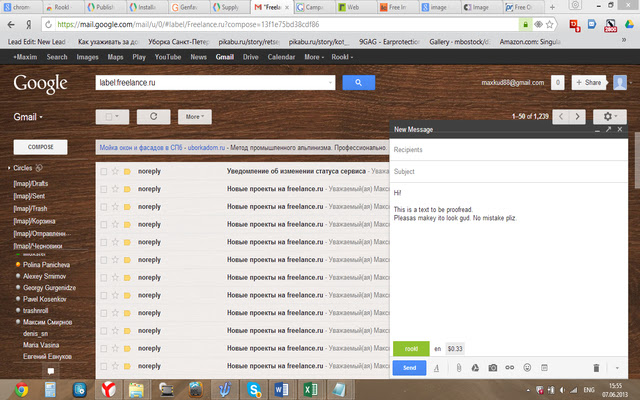This screenshot has height=400, width=640.
Task: Open Word from the taskbar
Action: [281, 389]
